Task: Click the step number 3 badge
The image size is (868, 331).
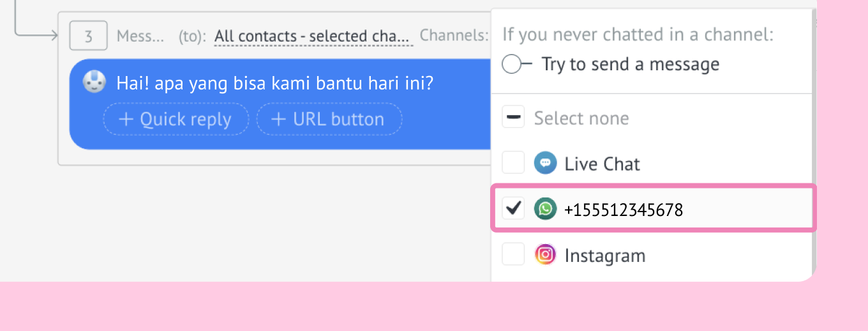Action: (88, 36)
